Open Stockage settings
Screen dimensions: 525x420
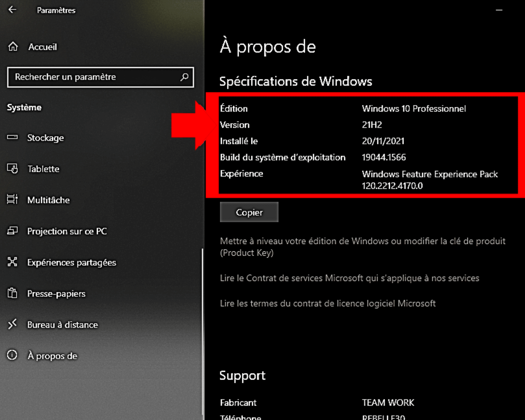[46, 138]
